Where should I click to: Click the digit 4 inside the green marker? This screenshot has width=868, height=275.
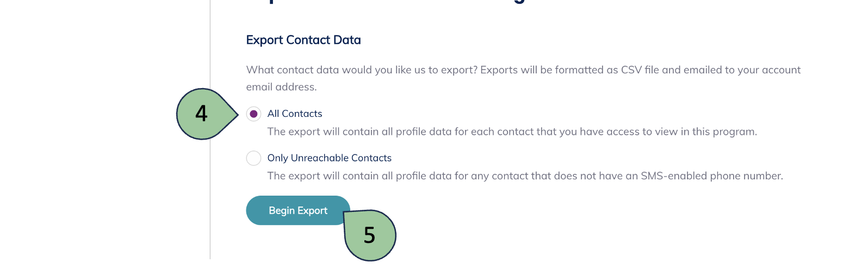coord(201,114)
